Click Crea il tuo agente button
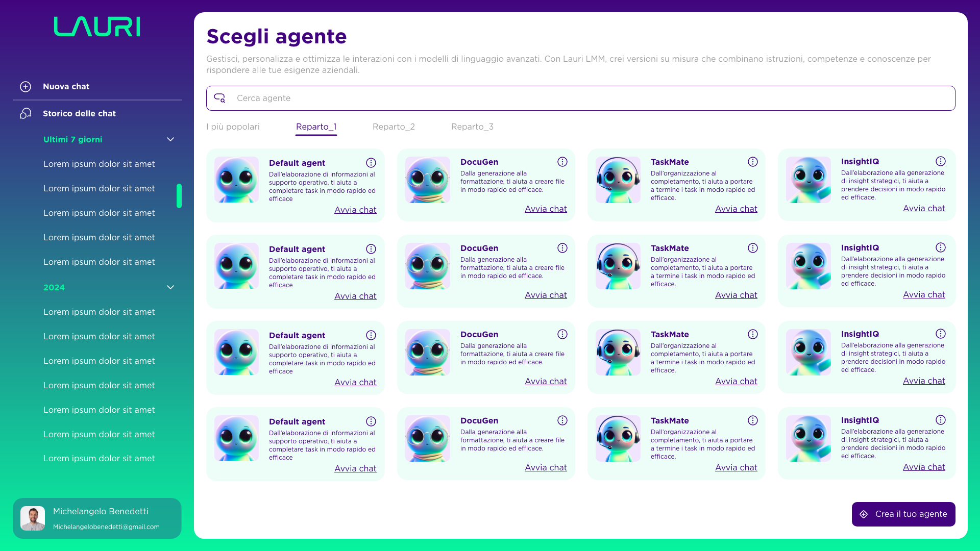Viewport: 980px width, 551px height. click(x=903, y=514)
